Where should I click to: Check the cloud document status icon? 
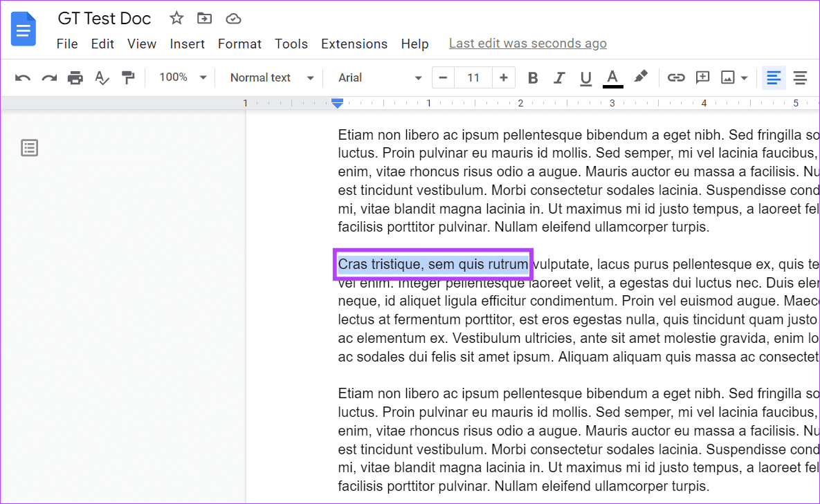tap(233, 19)
